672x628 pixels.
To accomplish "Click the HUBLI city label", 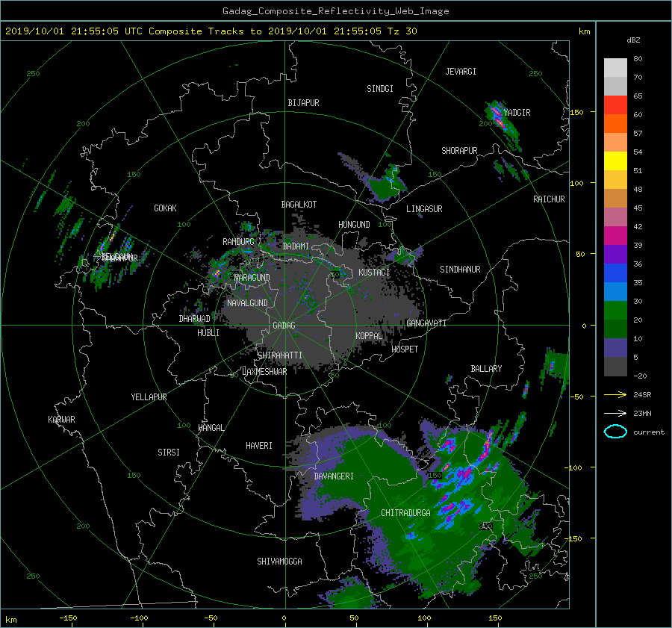I will click(208, 333).
